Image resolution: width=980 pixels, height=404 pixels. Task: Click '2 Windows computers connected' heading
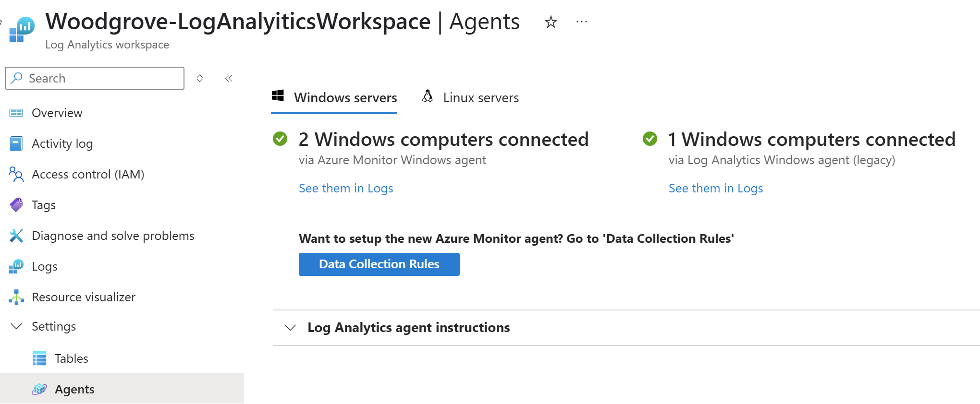(443, 139)
